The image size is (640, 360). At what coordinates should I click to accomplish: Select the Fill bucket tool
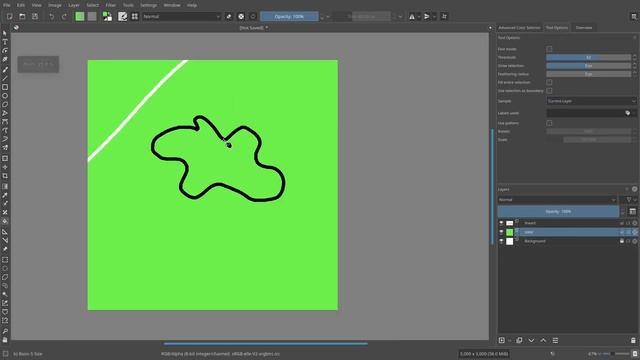click(5, 221)
